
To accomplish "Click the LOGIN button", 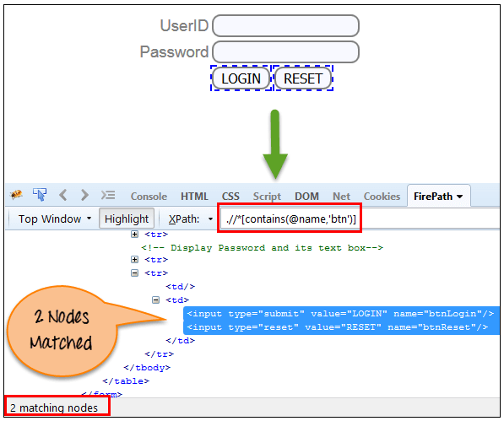I will [x=241, y=78].
